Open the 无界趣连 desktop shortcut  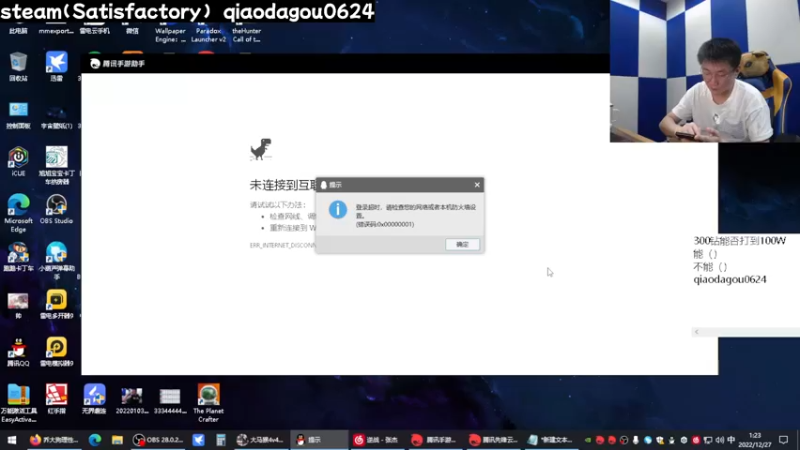tap(94, 399)
